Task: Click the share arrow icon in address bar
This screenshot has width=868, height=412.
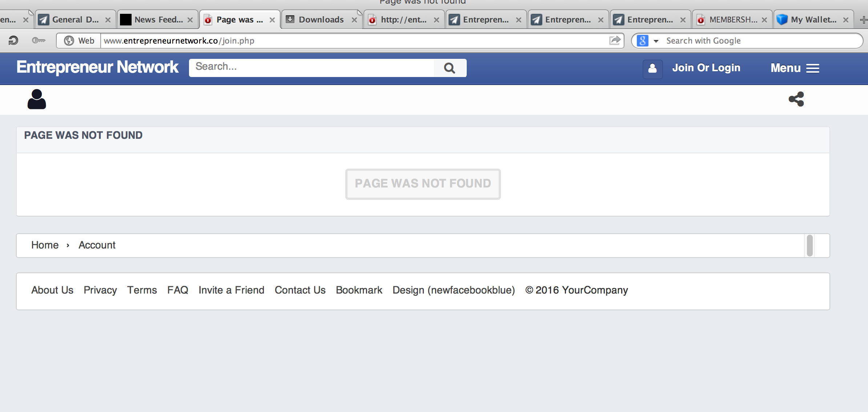Action: pyautogui.click(x=615, y=40)
